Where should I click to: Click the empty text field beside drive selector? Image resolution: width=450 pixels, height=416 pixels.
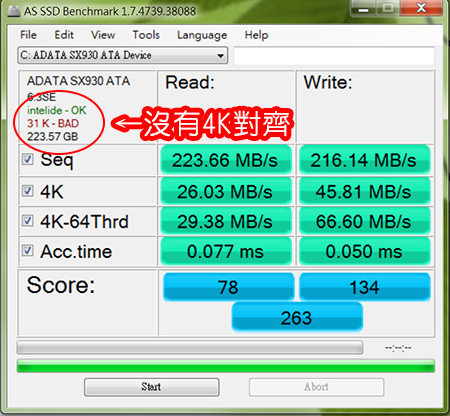point(334,56)
